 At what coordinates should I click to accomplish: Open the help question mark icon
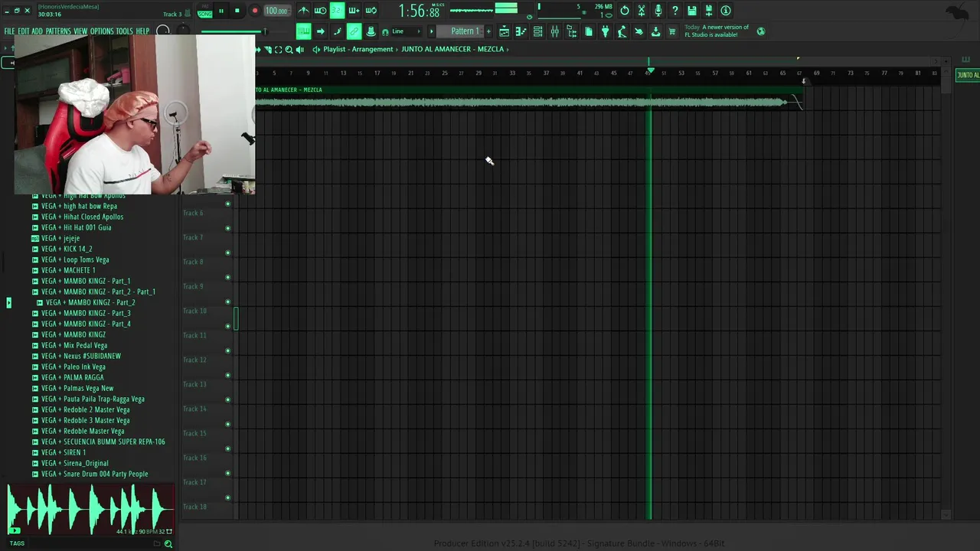point(675,11)
